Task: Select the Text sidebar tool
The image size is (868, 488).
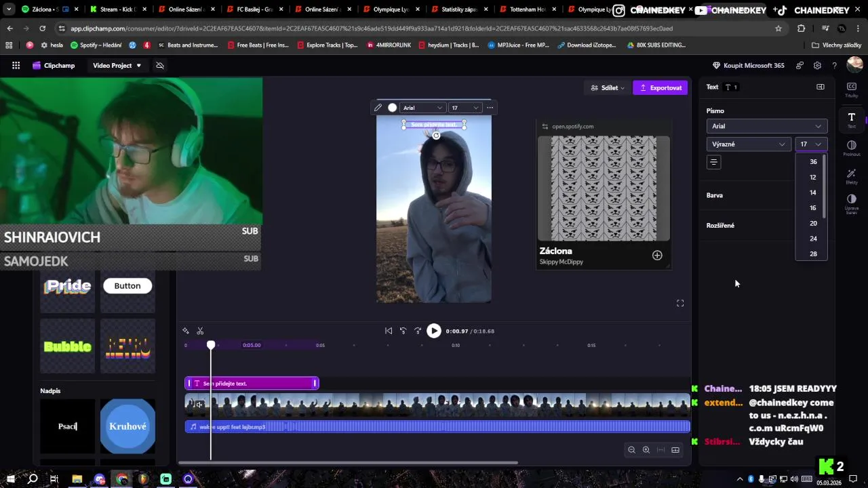Action: point(852,120)
